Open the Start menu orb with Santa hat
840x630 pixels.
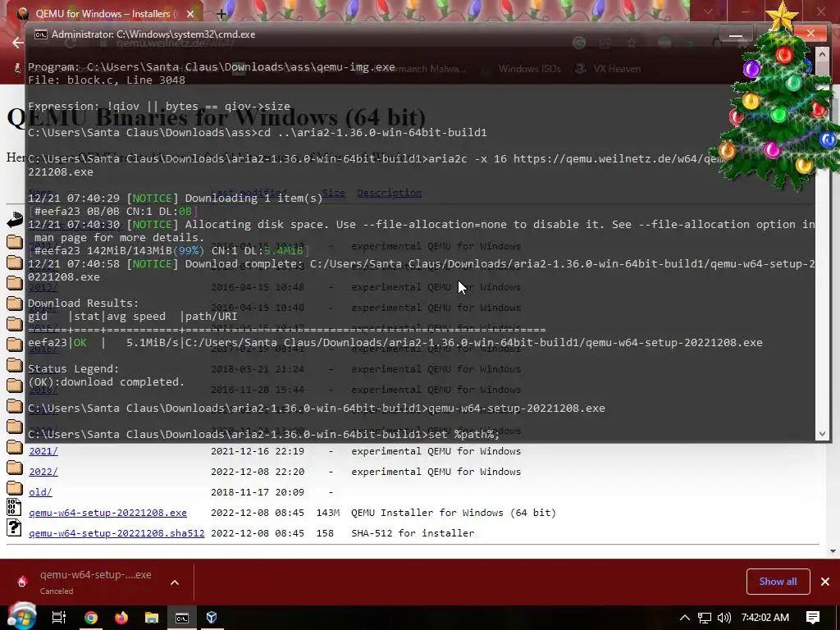click(x=22, y=615)
